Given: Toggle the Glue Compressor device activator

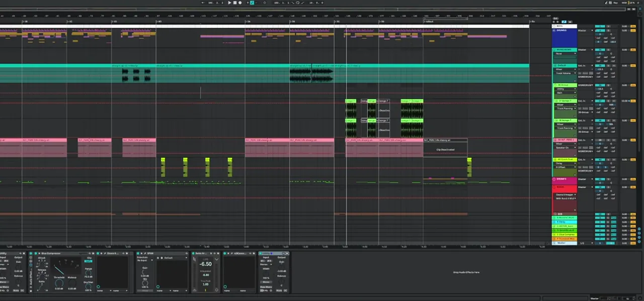Looking at the screenshot, I should tap(35, 253).
